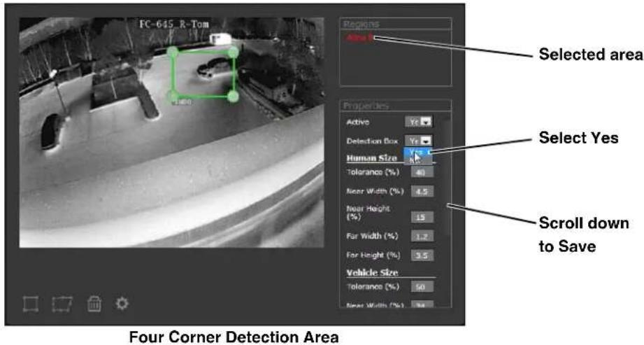The height and width of the screenshot is (345, 644).
Task: Click the top-left green corner handle
Action: 173,51
